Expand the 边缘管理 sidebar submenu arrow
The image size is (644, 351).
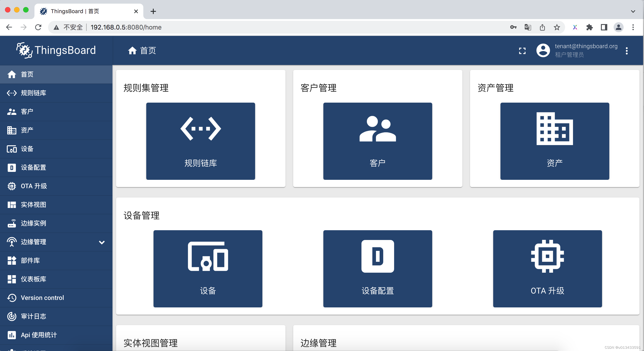tap(102, 242)
